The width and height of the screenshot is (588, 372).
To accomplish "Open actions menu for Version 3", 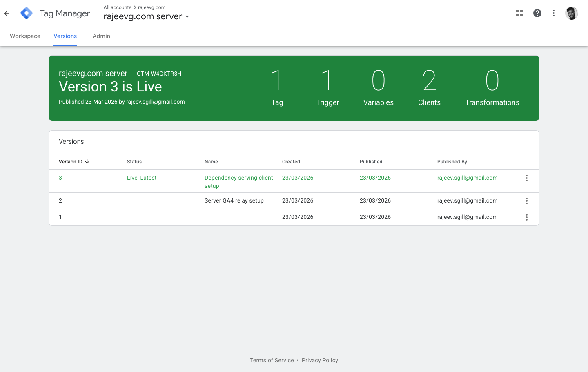I will point(526,178).
